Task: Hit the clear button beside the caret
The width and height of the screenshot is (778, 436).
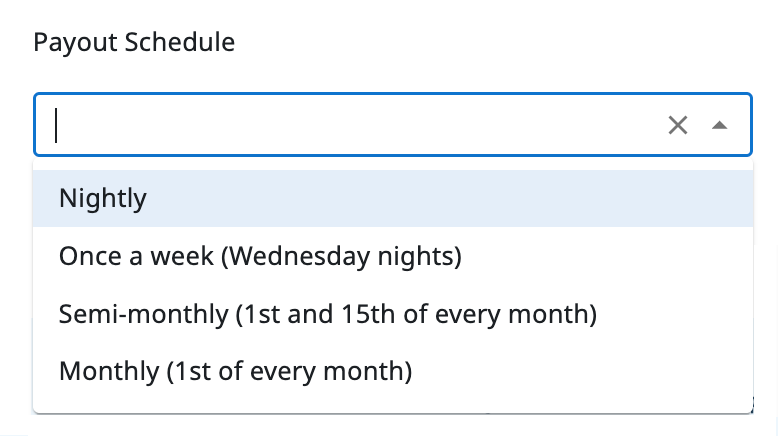Action: point(678,125)
